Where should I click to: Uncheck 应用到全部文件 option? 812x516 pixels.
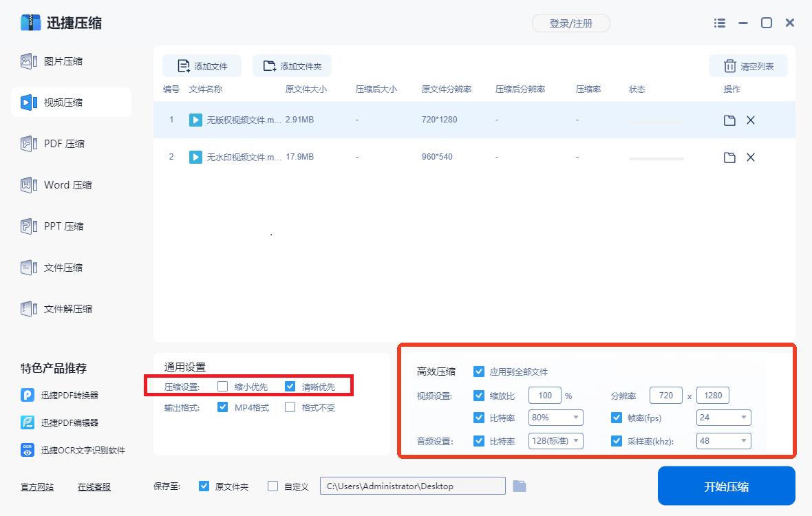pos(478,372)
